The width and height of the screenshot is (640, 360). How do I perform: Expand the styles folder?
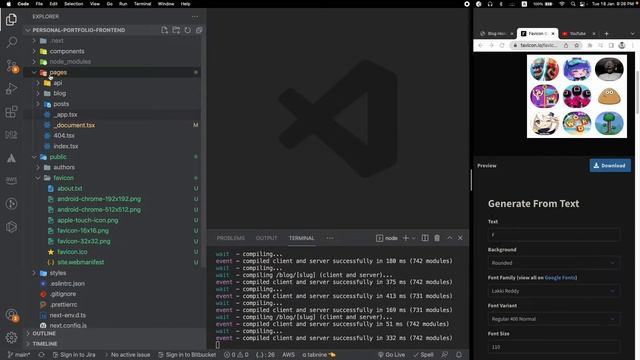[x=34, y=273]
